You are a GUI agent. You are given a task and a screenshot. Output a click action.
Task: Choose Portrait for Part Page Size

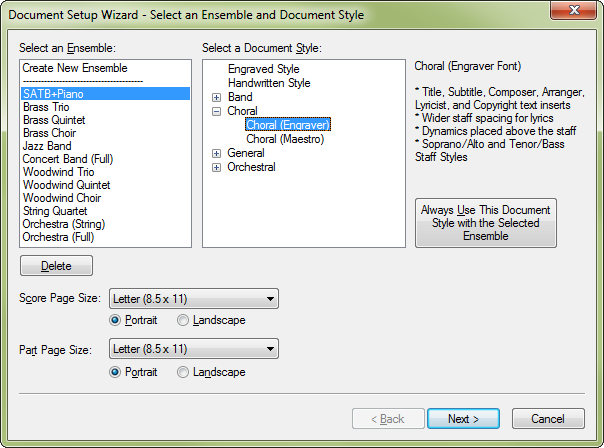[115, 372]
